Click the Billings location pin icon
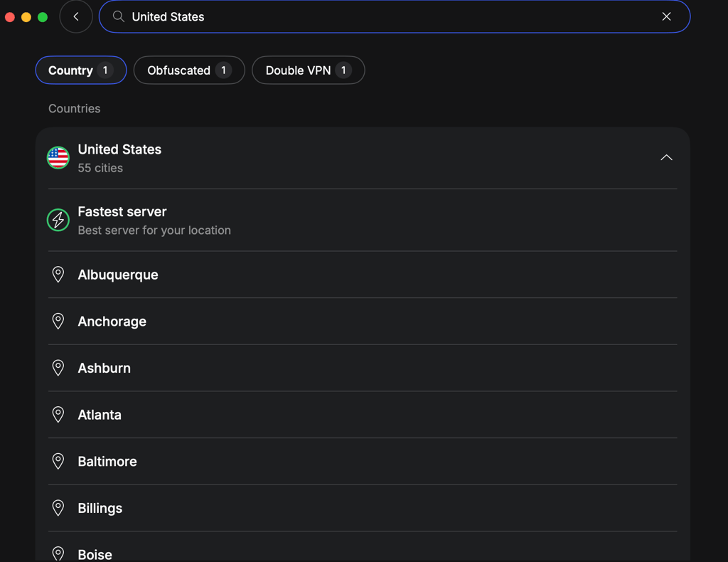Screen dimensions: 728x562 point(58,508)
